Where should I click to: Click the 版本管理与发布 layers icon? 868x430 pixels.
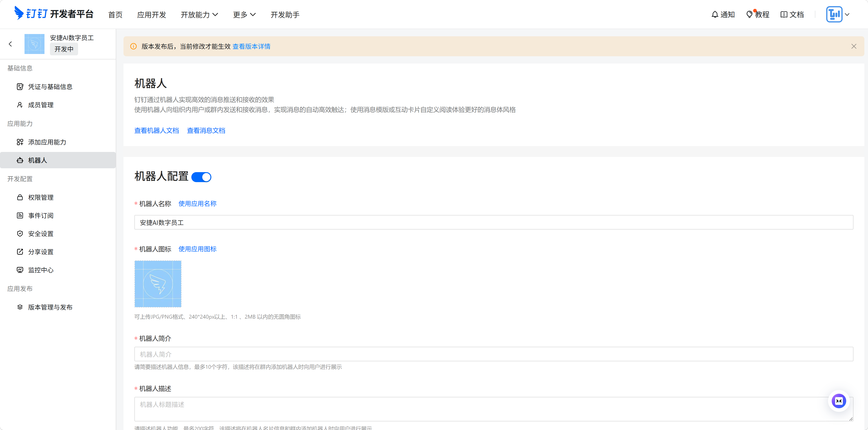tap(20, 307)
